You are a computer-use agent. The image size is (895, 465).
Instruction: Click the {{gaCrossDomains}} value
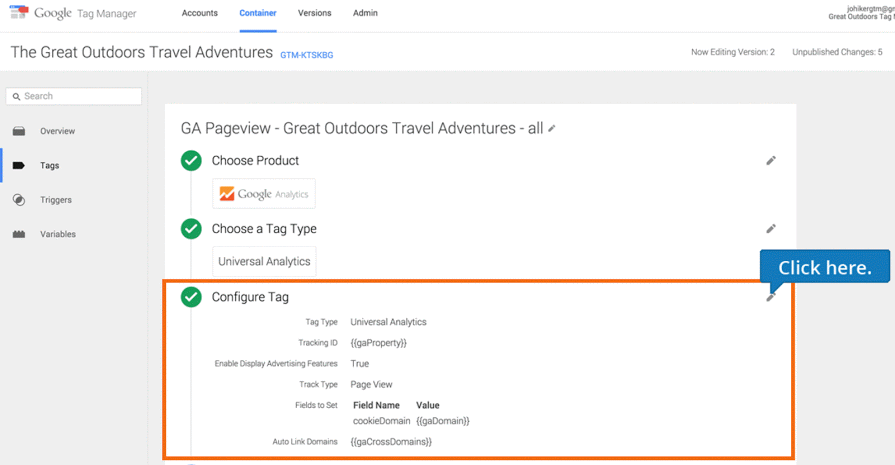(391, 442)
